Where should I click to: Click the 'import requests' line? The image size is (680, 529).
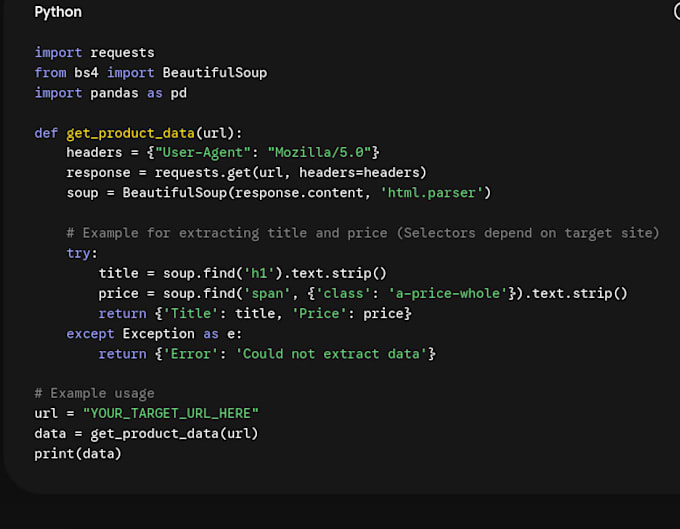point(95,53)
